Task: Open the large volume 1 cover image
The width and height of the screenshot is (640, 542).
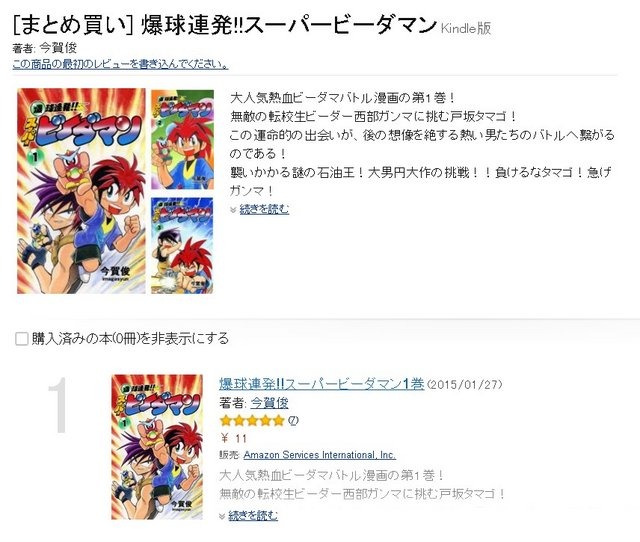Action: pyautogui.click(x=81, y=191)
